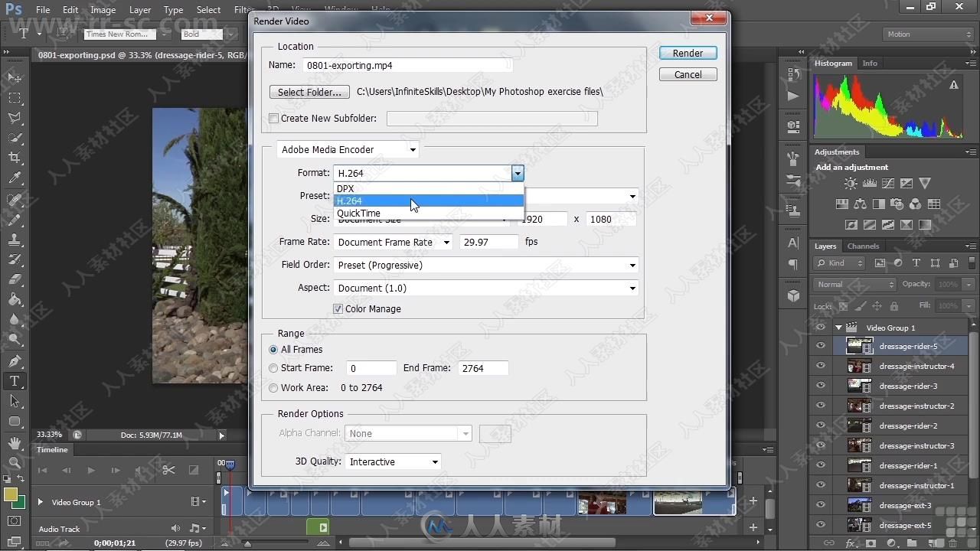Choose DPX in the format list
This screenshot has height=551, width=980.
429,188
